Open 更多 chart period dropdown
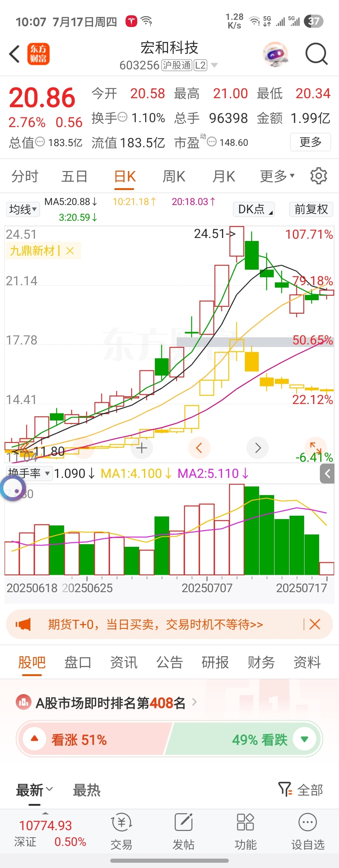The image size is (339, 868). [x=277, y=176]
